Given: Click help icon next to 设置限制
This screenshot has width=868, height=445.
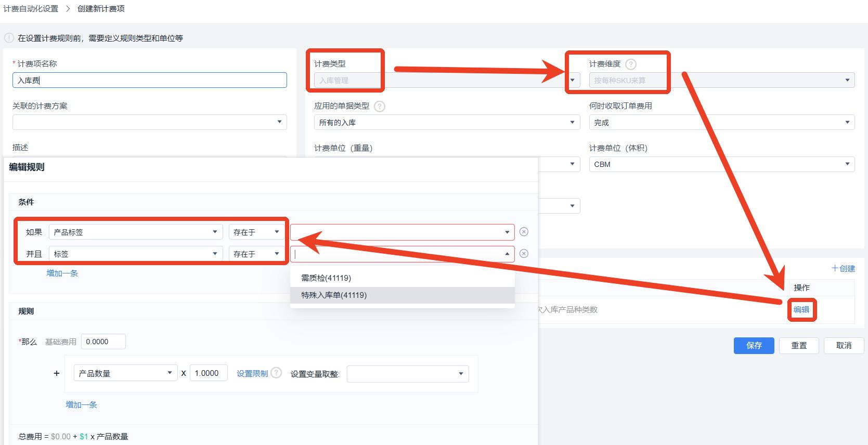Looking at the screenshot, I should pyautogui.click(x=277, y=373).
